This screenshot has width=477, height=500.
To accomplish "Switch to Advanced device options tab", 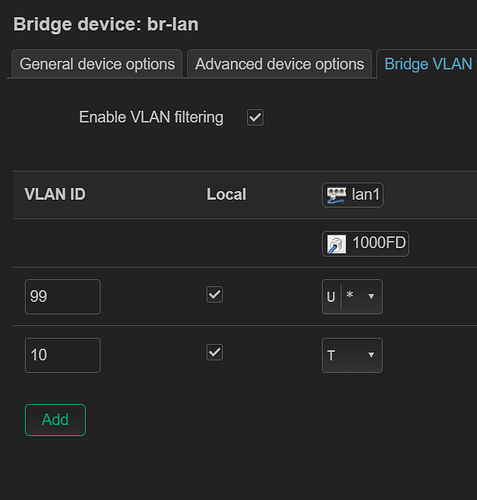I will pyautogui.click(x=279, y=64).
